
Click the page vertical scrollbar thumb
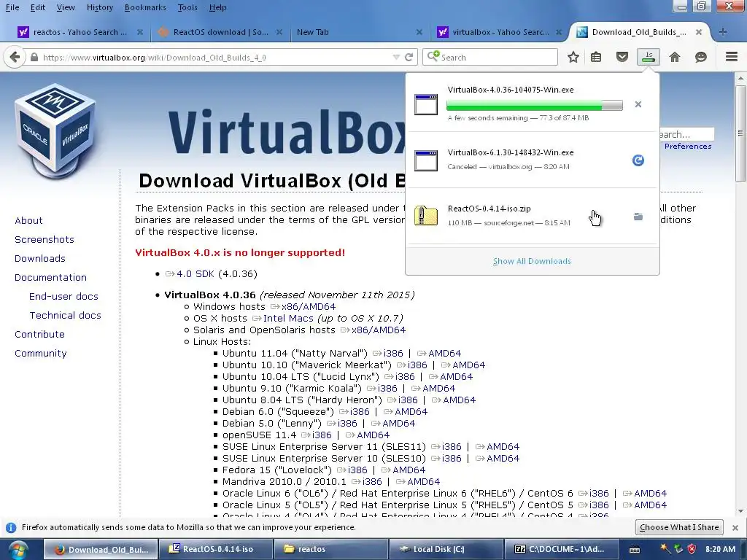click(x=740, y=133)
